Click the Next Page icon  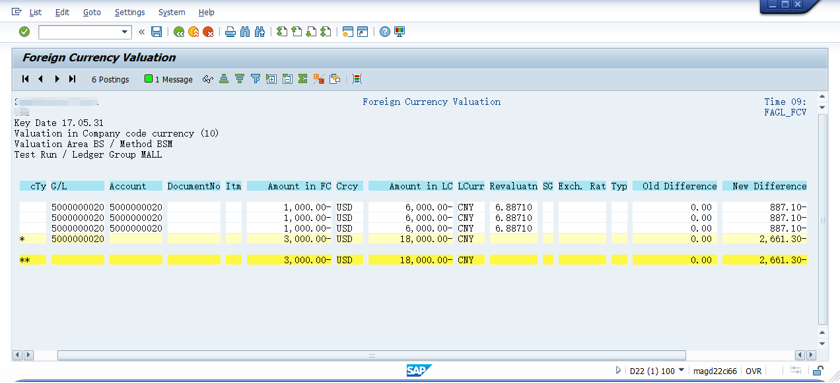[311, 32]
